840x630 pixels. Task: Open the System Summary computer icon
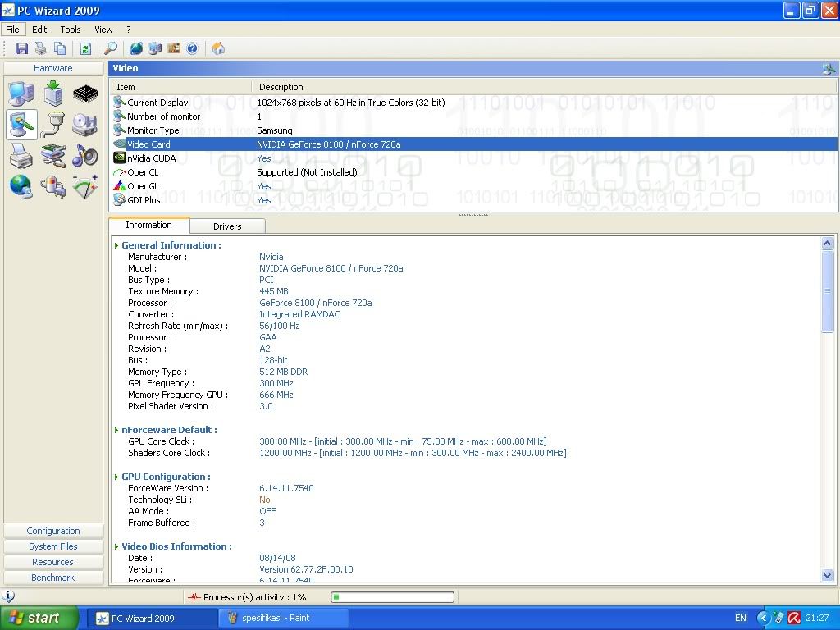[22, 94]
